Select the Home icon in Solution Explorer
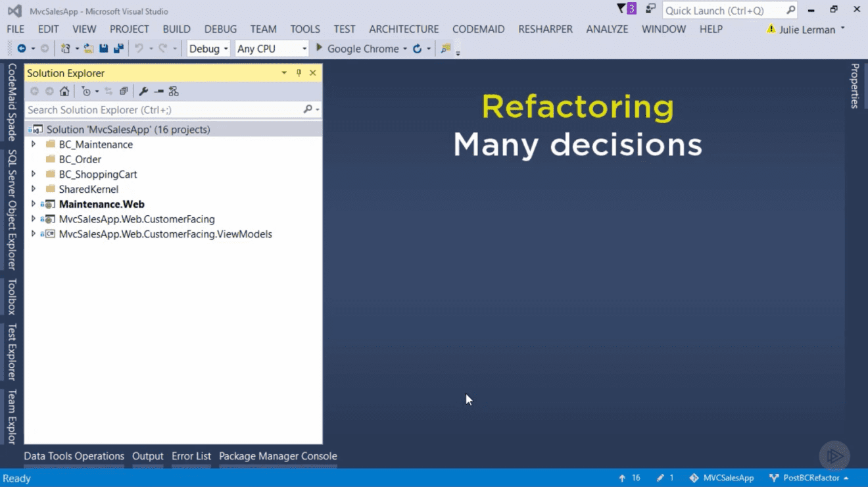This screenshot has height=487, width=868. point(64,91)
